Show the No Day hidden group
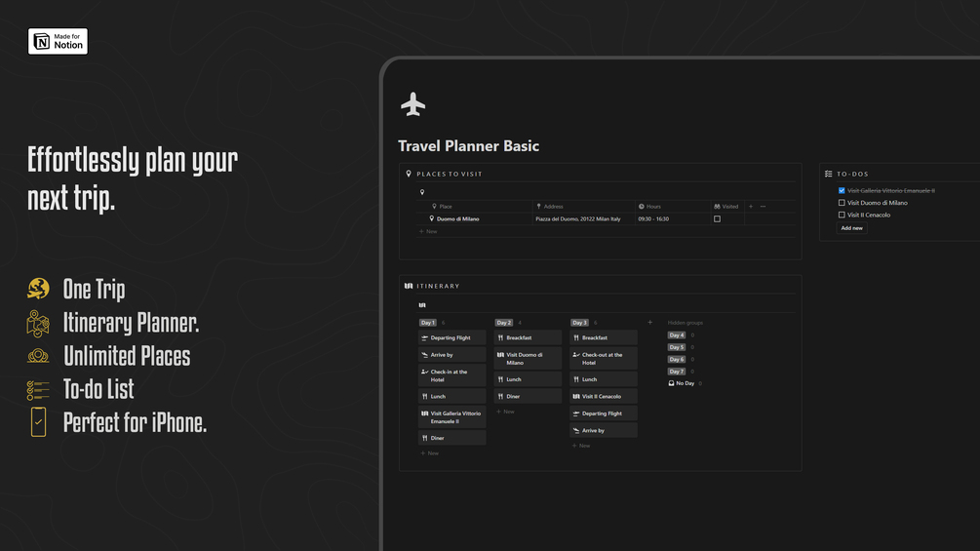The height and width of the screenshot is (551, 980). click(682, 383)
